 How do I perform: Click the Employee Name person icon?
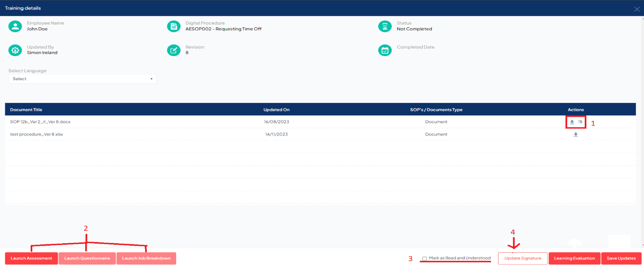click(15, 27)
